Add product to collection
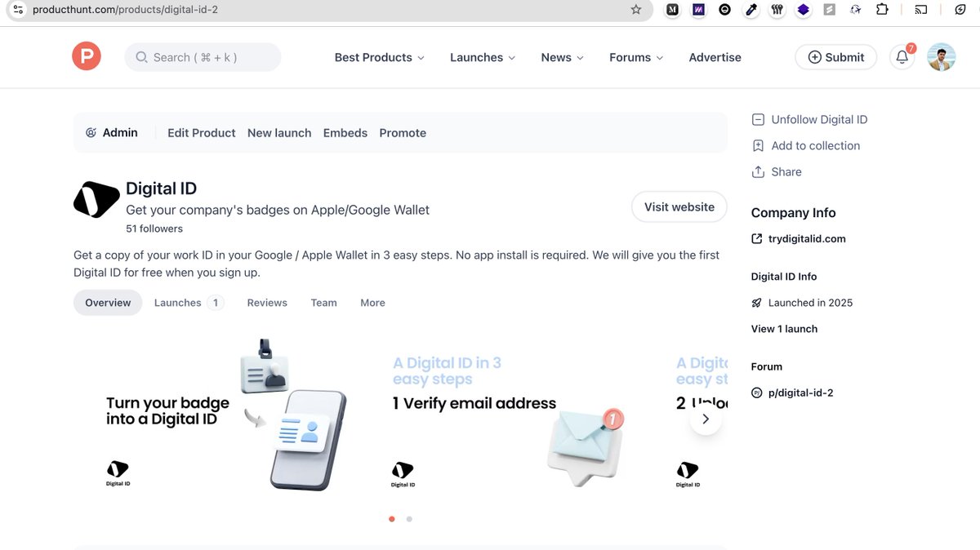 [806, 145]
